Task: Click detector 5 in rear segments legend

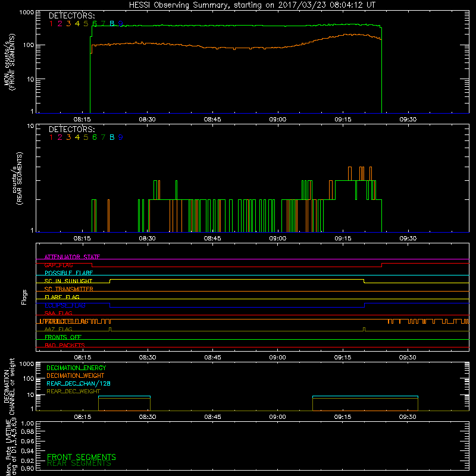Action: [x=86, y=137]
